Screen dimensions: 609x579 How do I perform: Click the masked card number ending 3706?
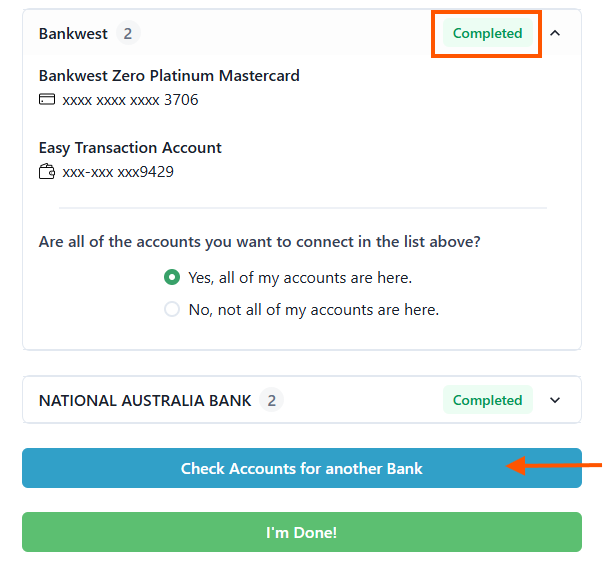click(130, 100)
